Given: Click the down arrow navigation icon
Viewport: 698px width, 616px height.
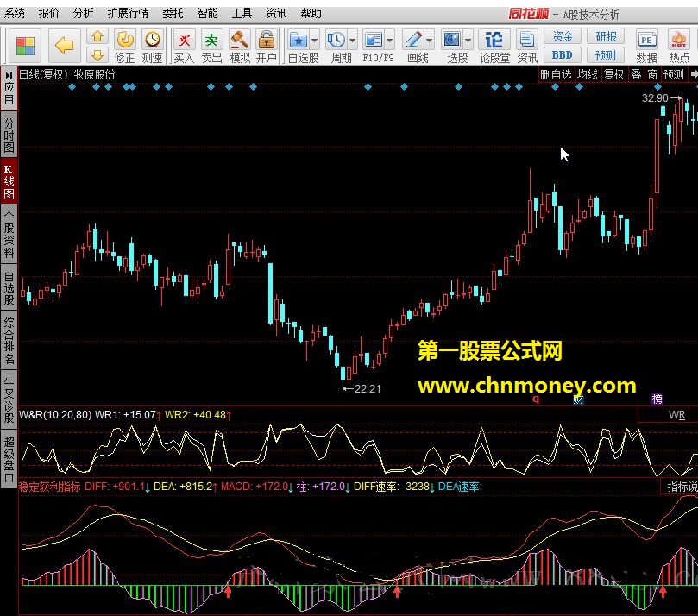Looking at the screenshot, I should pos(97,55).
